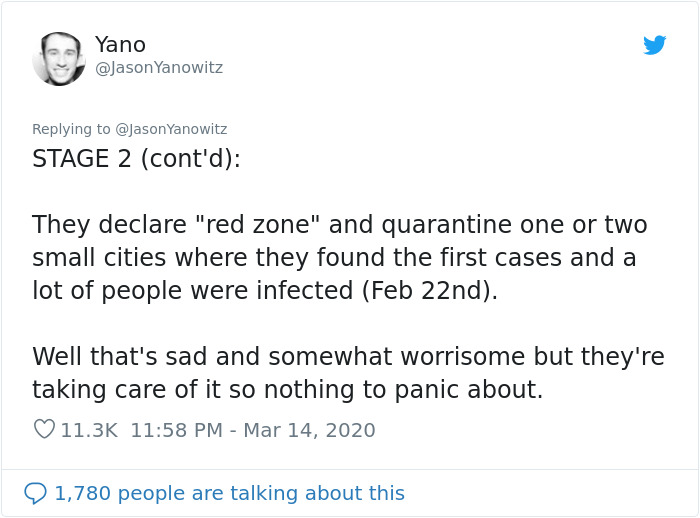Screen dimensions: 700x518
Task: Open the @JasonYanowitz handle under the name
Action: (159, 68)
